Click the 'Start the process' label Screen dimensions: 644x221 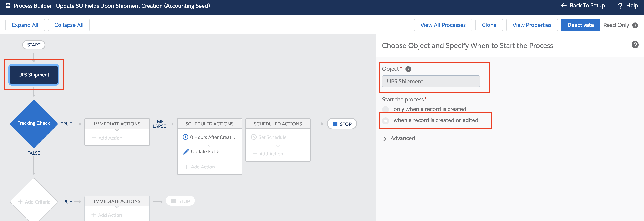click(403, 99)
